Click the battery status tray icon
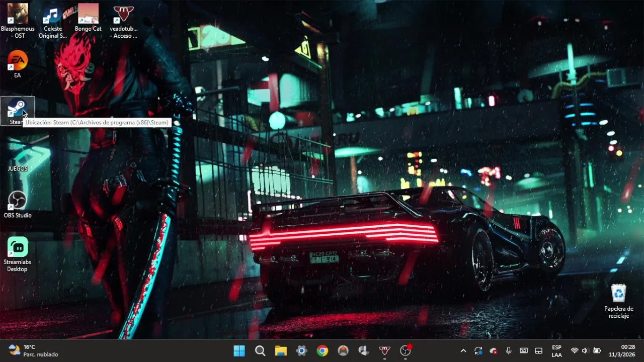 [x=597, y=351]
